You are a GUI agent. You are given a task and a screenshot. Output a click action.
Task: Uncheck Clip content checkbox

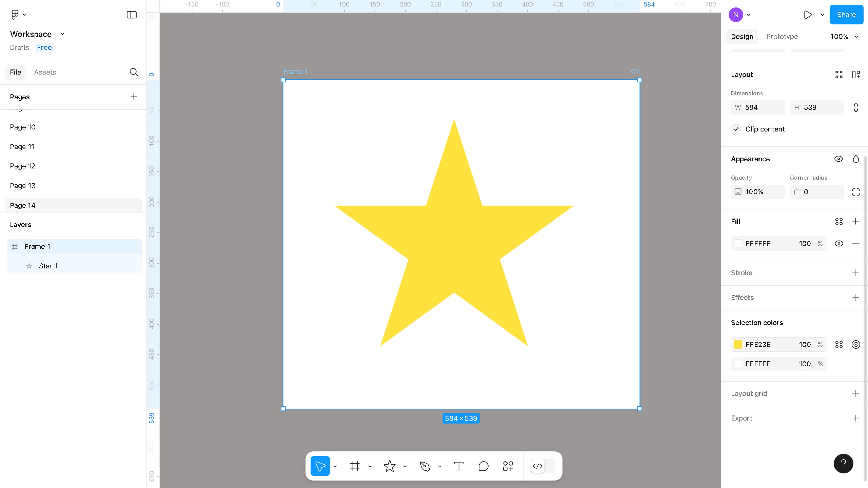coord(736,129)
